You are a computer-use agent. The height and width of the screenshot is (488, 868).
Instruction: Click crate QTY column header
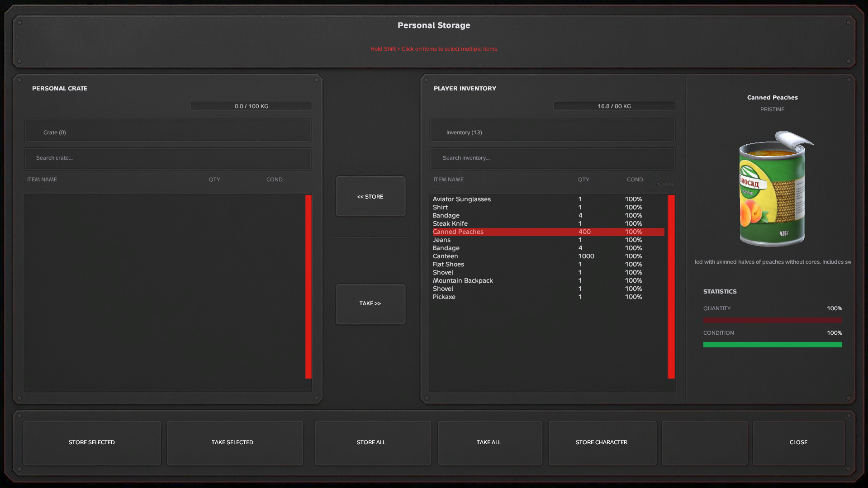pos(214,180)
